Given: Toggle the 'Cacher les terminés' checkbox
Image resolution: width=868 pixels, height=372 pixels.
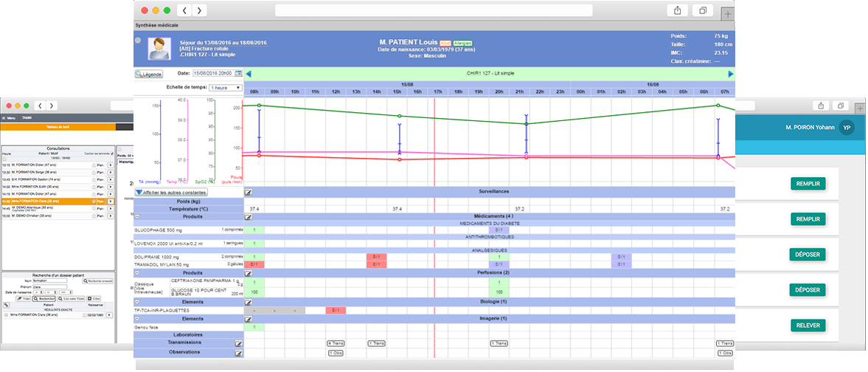Looking at the screenshot, I should [x=112, y=153].
